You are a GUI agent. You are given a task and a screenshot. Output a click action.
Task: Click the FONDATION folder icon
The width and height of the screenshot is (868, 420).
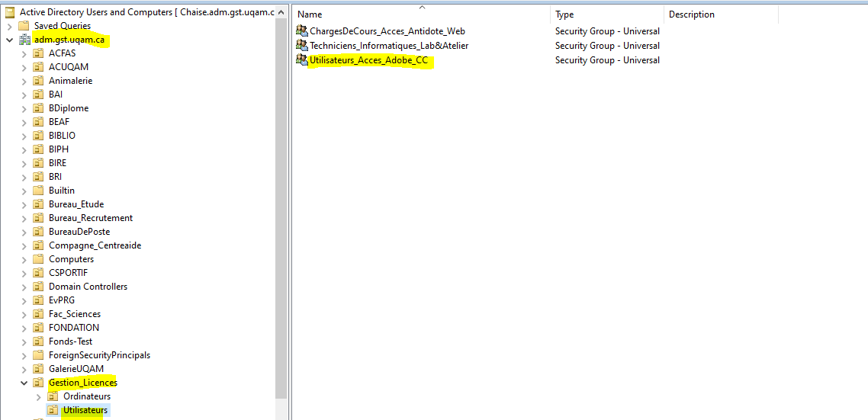(38, 328)
